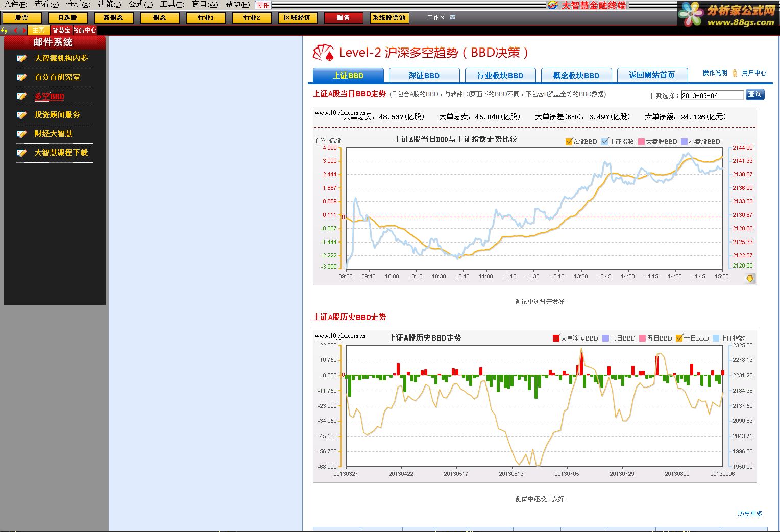780x532 pixels.
Task: Open the 操作说明 link
Action: (x=715, y=73)
